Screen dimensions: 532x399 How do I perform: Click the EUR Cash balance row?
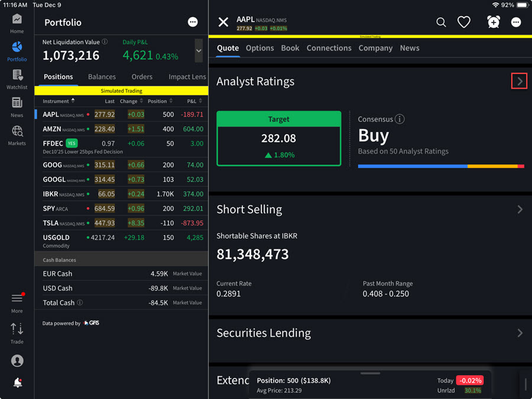click(121, 274)
